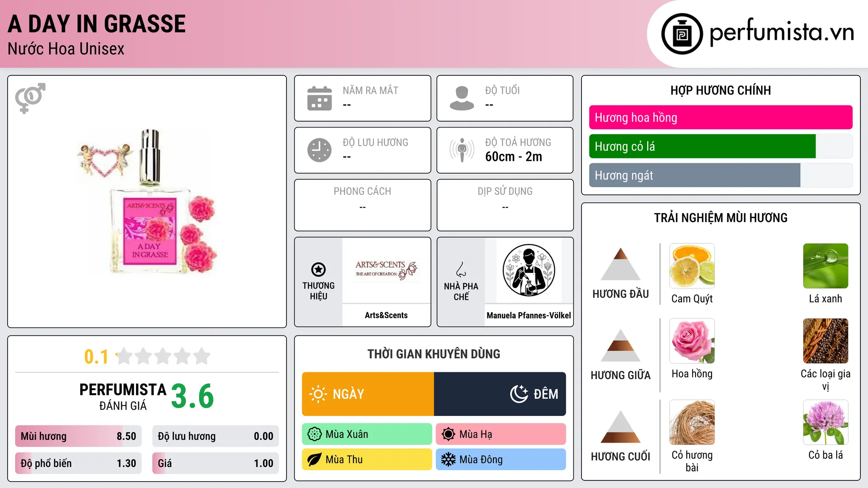This screenshot has width=868, height=488.
Task: Click the nose icon above Nhà pha chế
Action: pyautogui.click(x=461, y=269)
